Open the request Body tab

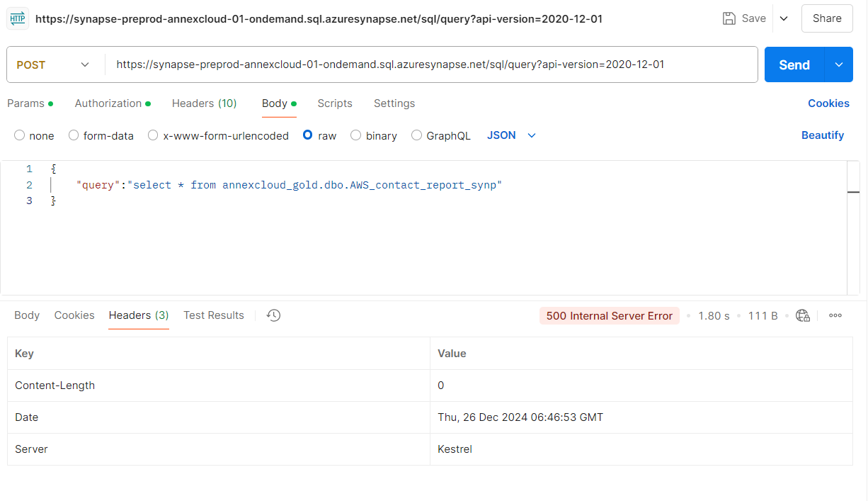[x=279, y=103]
